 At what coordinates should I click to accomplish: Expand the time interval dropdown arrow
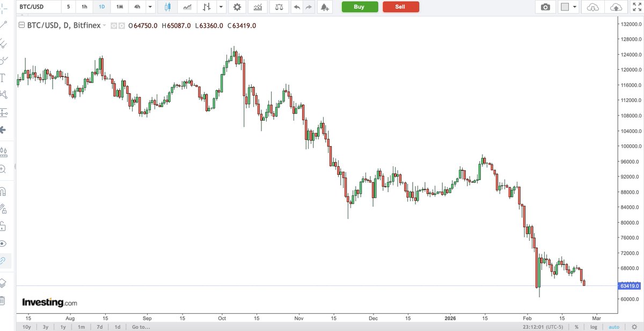coord(150,7)
